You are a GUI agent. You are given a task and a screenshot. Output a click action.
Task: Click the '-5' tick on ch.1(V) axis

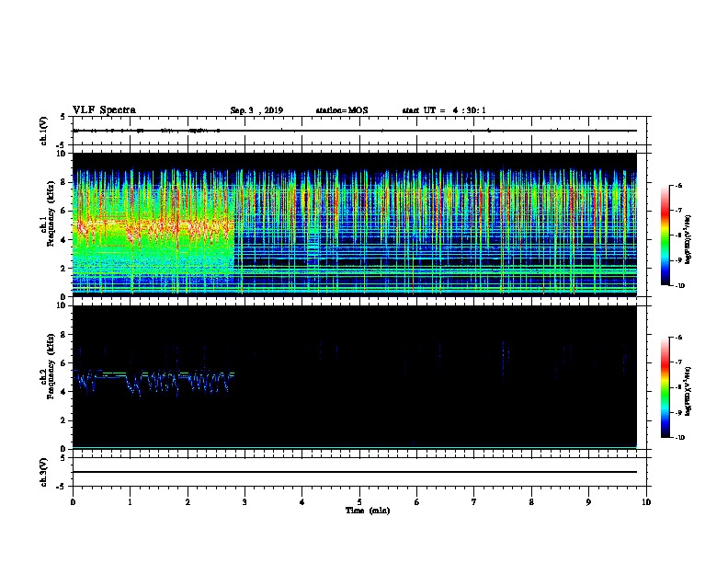(62, 146)
